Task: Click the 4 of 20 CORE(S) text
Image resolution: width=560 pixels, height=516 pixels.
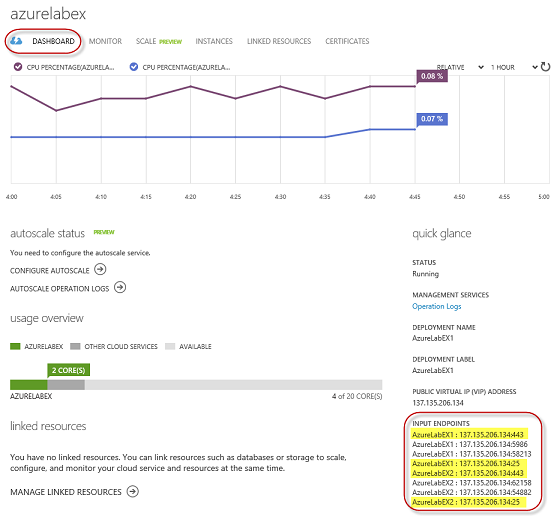Action: (357, 396)
